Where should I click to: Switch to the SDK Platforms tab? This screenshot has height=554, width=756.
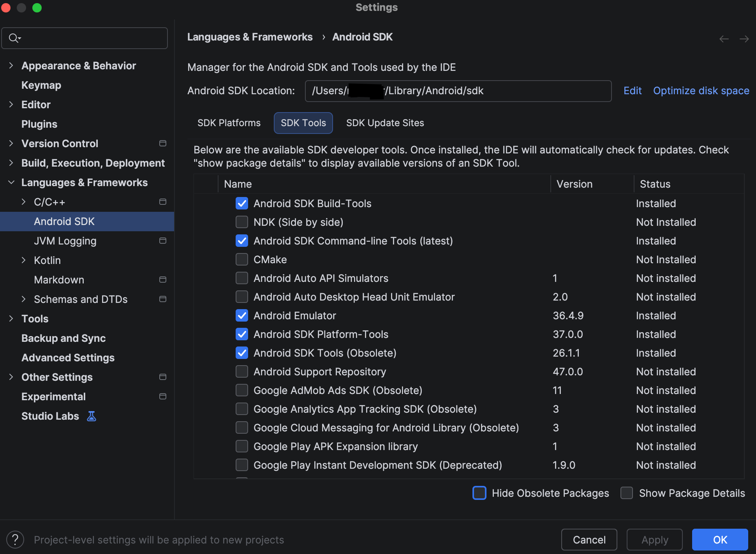(x=229, y=123)
